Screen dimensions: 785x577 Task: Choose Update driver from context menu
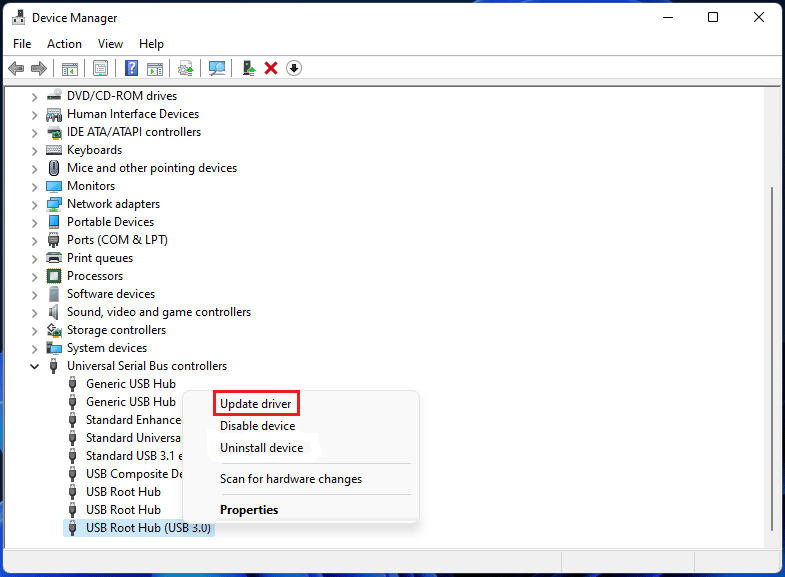pos(256,403)
